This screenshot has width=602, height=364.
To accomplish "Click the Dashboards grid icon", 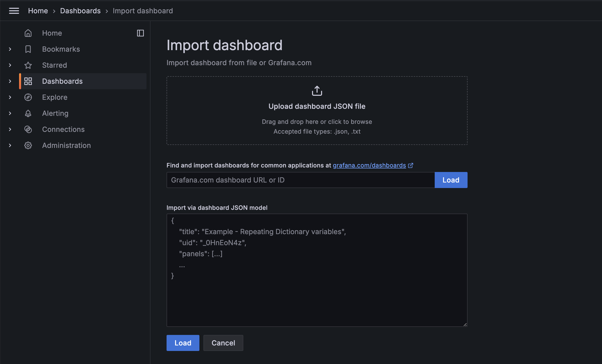I will coord(28,81).
